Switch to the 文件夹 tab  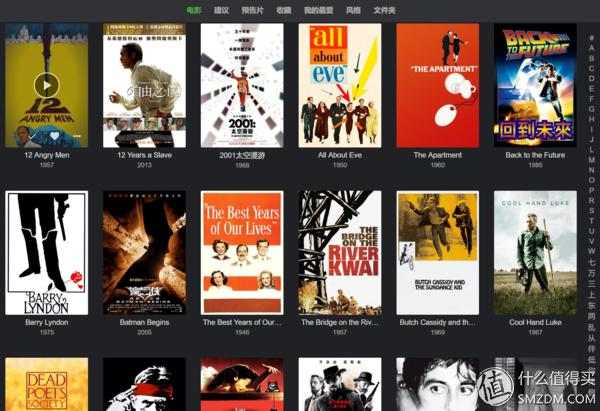click(384, 10)
